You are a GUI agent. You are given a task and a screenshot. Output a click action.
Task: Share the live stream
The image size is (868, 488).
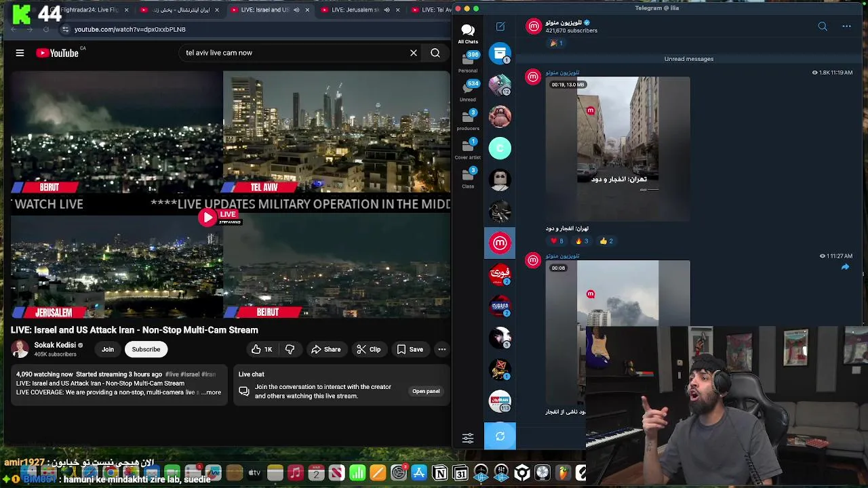[x=325, y=350]
